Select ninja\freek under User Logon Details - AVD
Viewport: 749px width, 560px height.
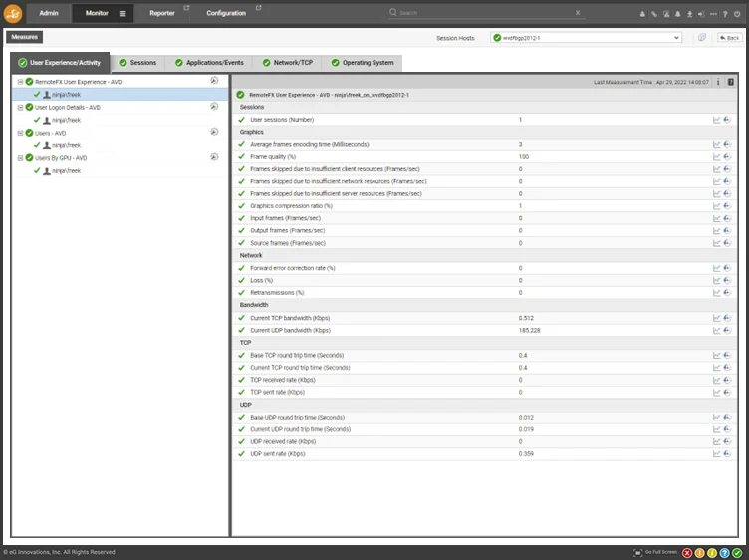click(66, 120)
